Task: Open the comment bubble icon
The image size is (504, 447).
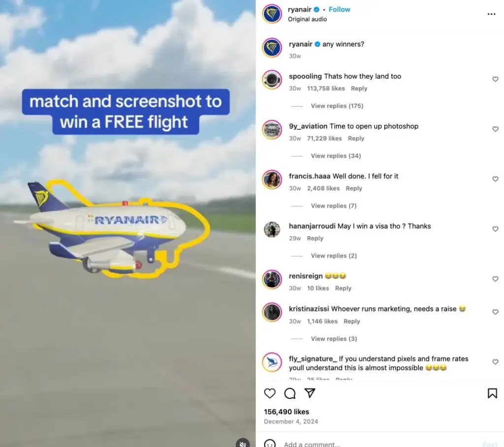Action: (290, 393)
